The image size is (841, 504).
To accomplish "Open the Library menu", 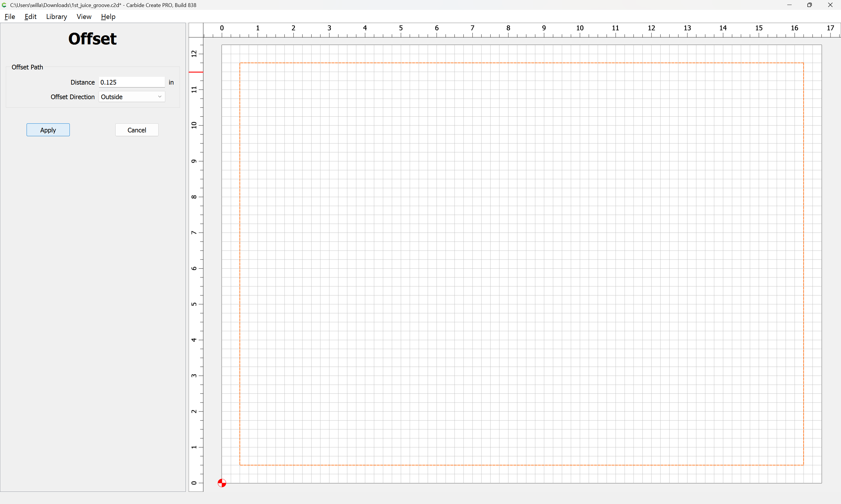I will pyautogui.click(x=56, y=17).
